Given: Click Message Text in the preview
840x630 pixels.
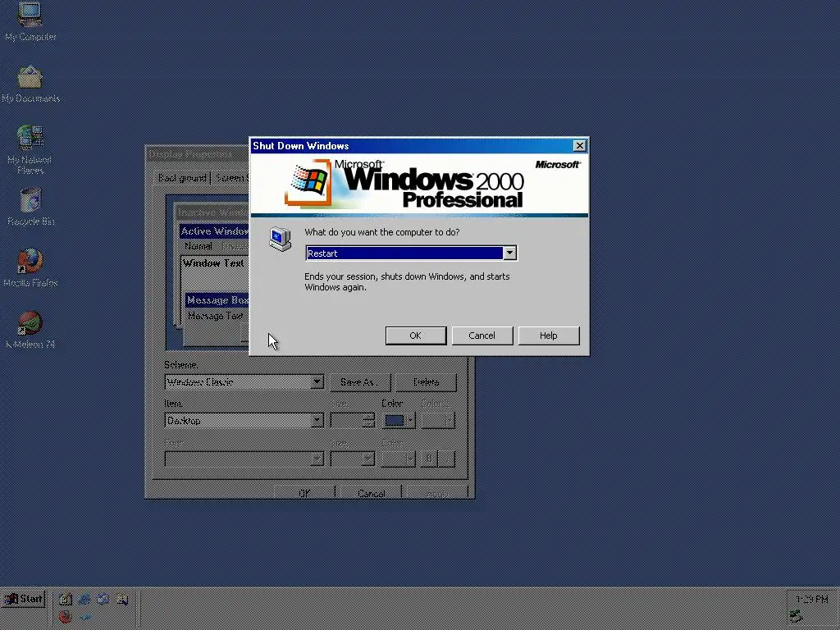Looking at the screenshot, I should pyautogui.click(x=216, y=316).
